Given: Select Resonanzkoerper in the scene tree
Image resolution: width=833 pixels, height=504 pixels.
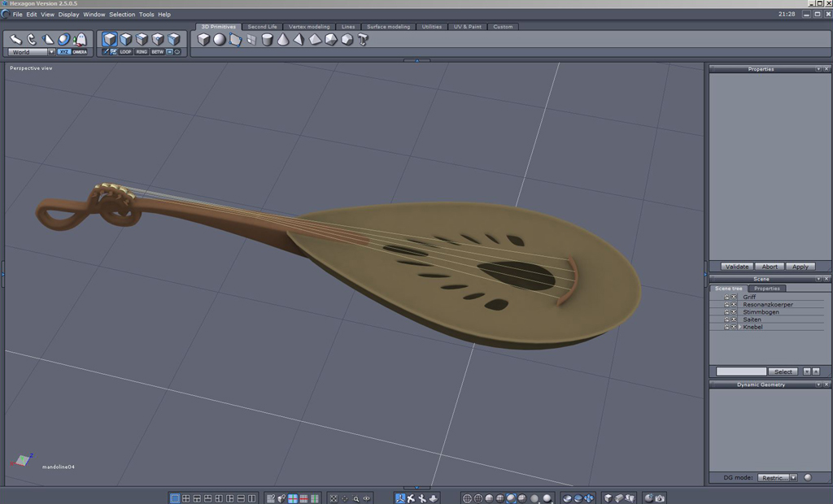Looking at the screenshot, I should click(x=768, y=304).
